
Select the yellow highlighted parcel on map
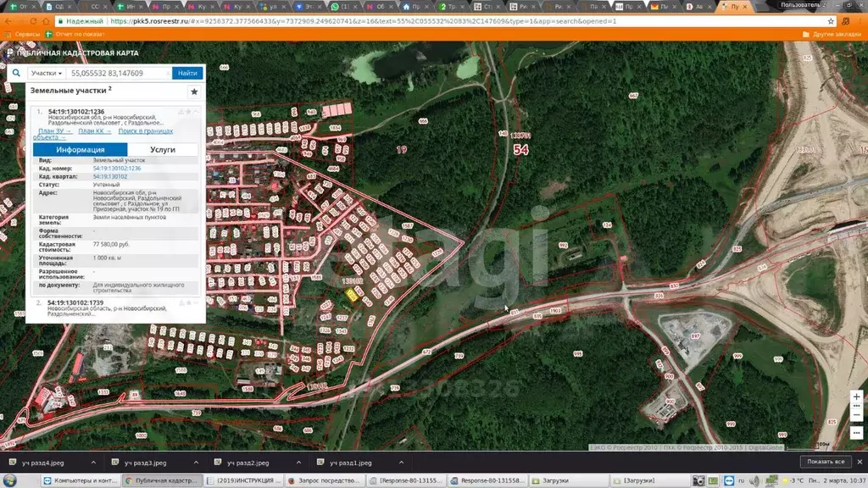coord(352,293)
